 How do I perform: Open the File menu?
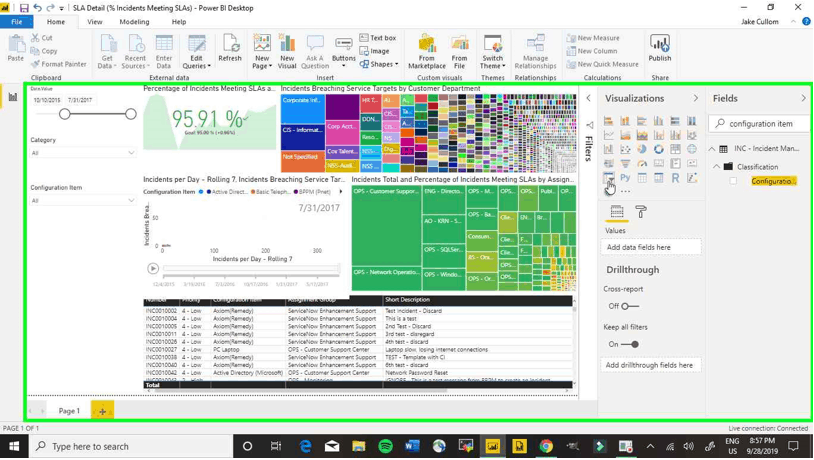(x=17, y=22)
